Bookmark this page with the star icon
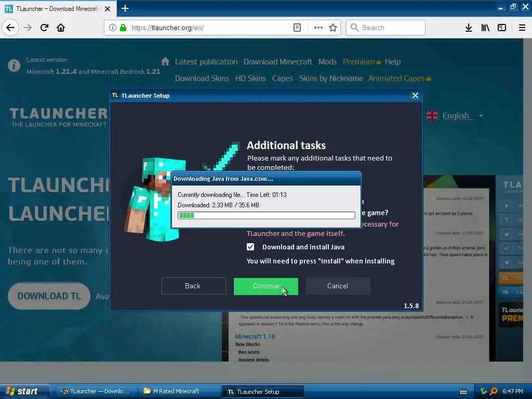Image resolution: width=532 pixels, height=399 pixels. 333,28
